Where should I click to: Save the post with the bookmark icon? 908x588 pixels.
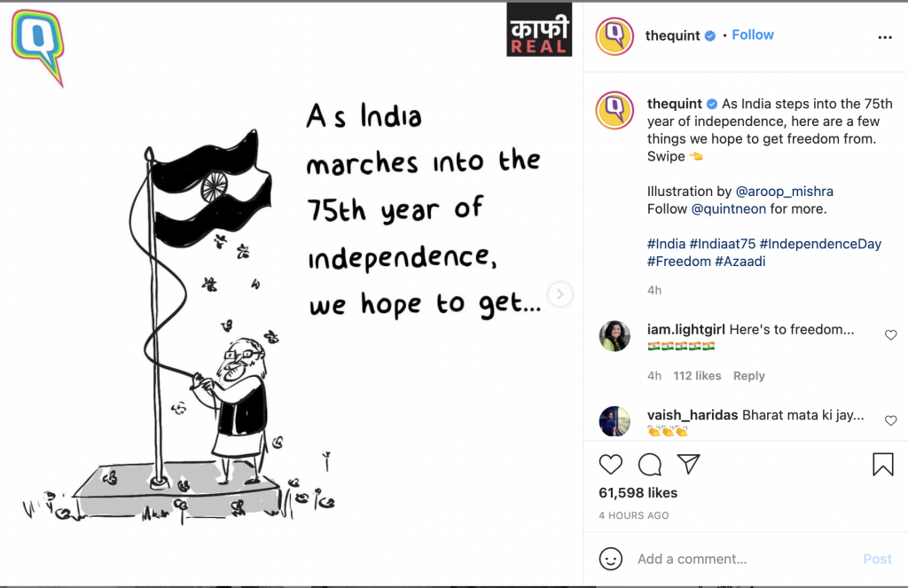883,464
